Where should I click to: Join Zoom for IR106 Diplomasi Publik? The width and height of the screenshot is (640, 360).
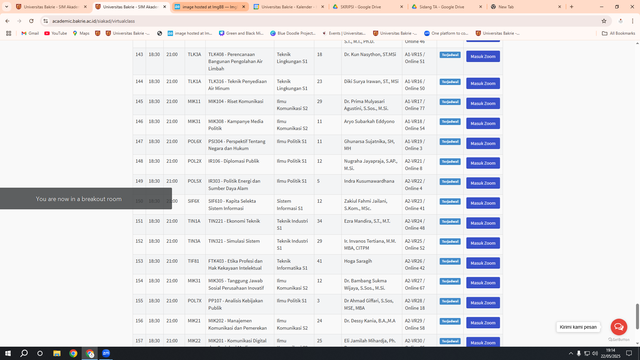483,163
